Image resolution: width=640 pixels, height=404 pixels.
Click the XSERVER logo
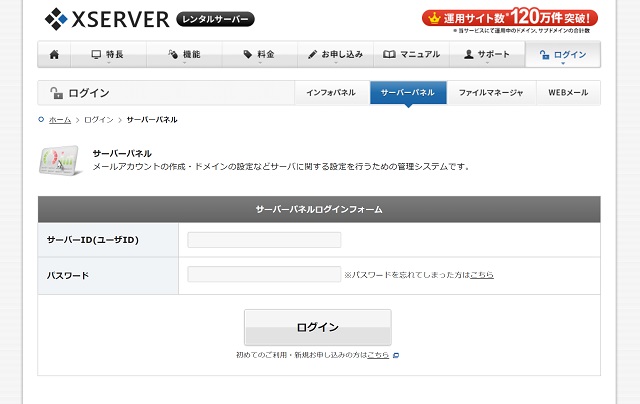(x=107, y=19)
